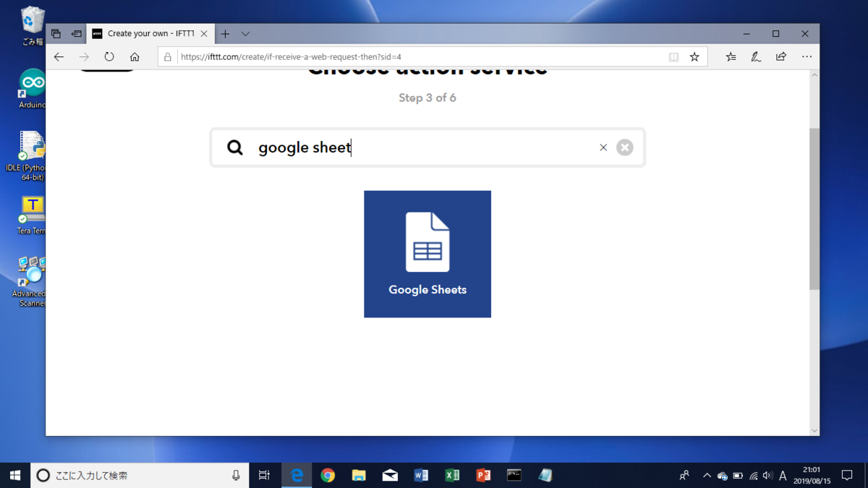Open the action center notifications
The height and width of the screenshot is (488, 868).
pyautogui.click(x=848, y=475)
